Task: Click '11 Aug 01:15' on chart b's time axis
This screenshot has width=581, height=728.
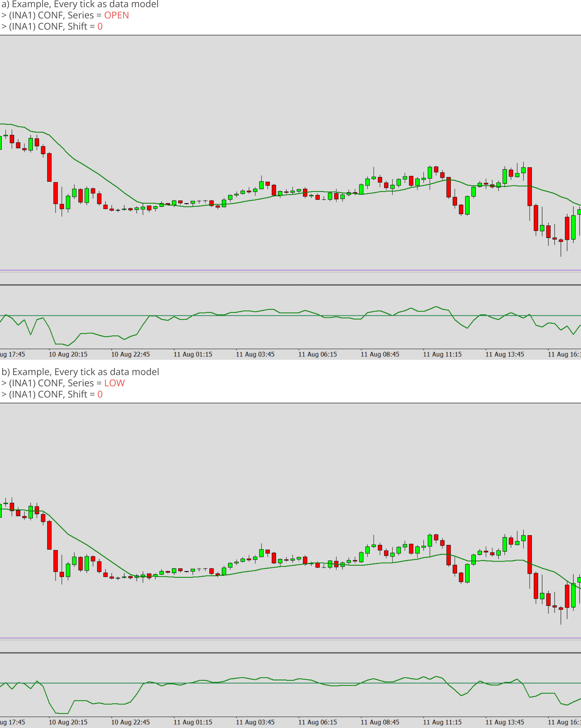Action: [193, 722]
